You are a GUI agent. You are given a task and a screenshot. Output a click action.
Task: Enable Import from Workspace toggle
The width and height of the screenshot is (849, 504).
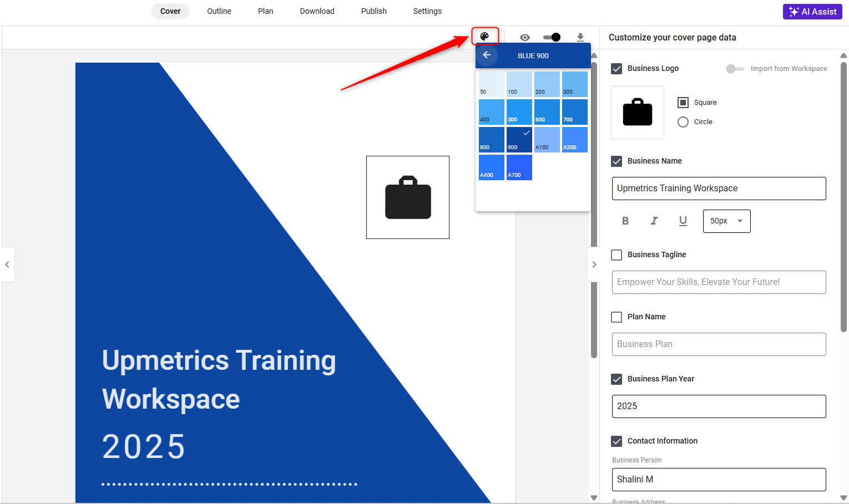[x=735, y=69]
